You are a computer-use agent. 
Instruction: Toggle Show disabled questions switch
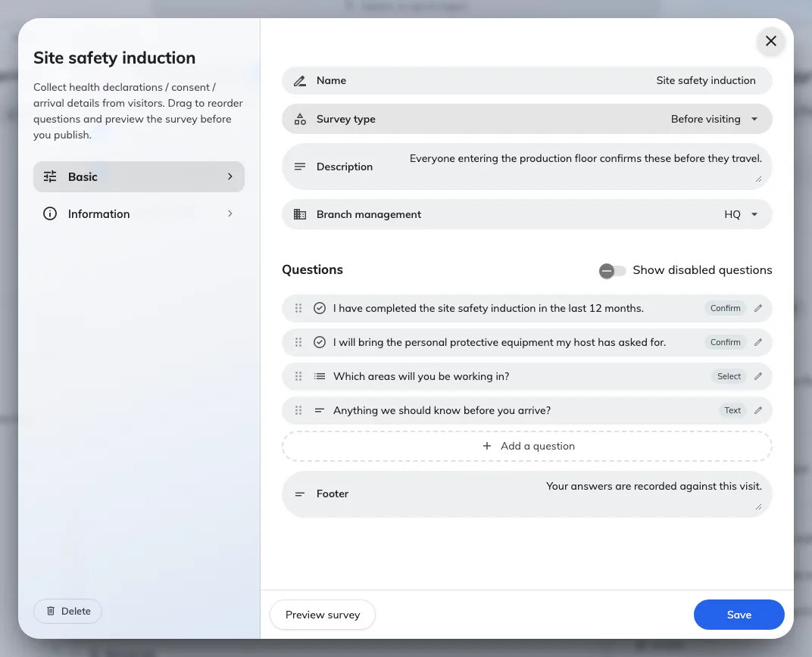(612, 270)
